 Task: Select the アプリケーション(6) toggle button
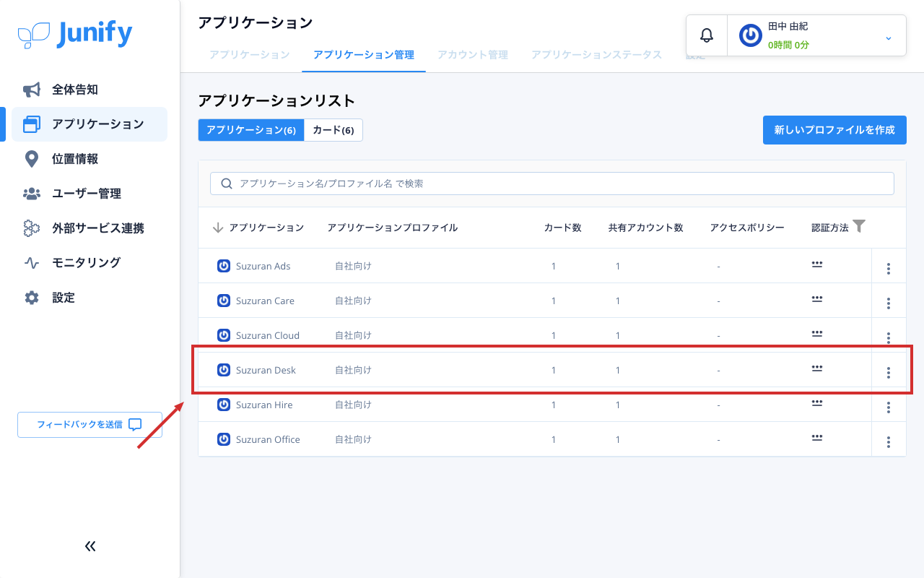click(x=251, y=130)
